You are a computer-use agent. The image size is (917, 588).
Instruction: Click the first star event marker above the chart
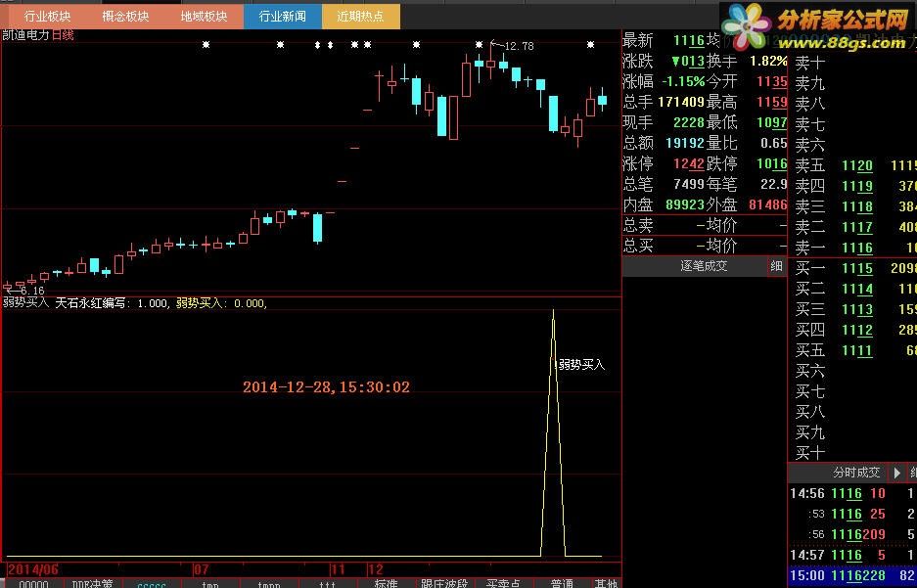pos(206,44)
